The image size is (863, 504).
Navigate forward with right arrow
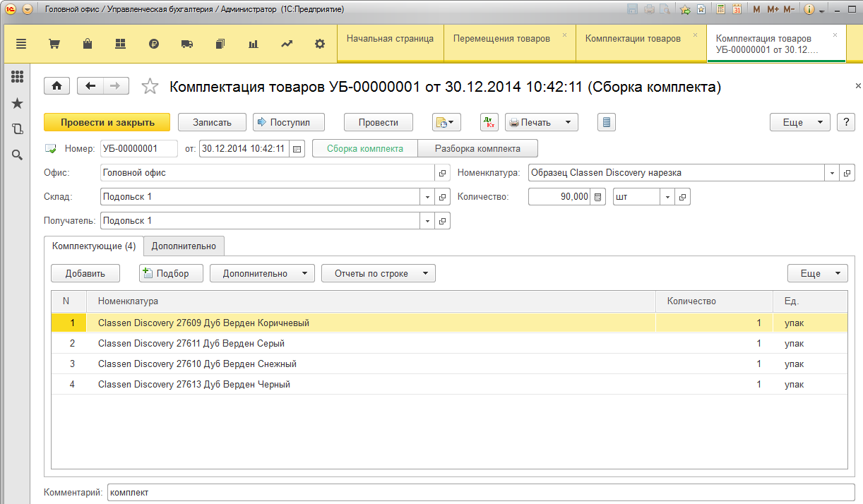(116, 86)
